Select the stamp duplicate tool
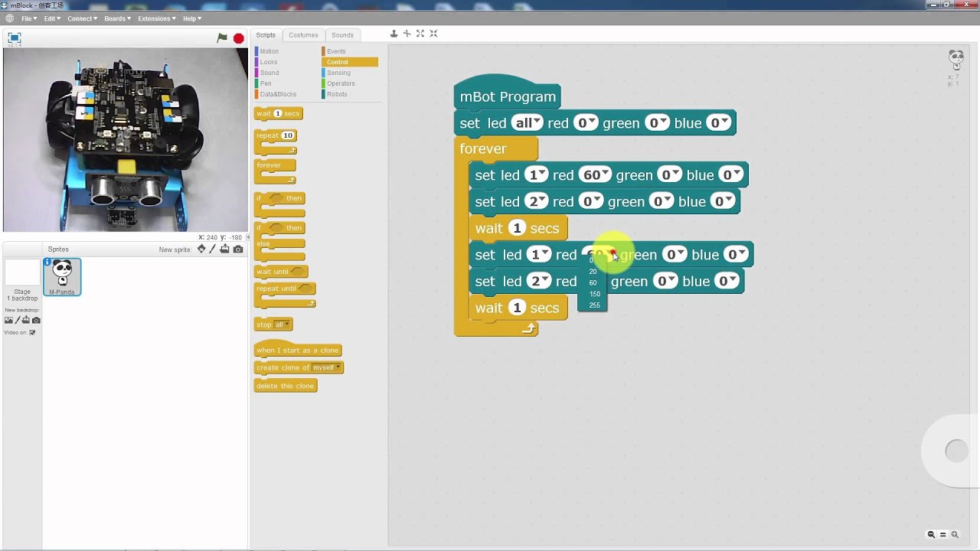This screenshot has height=551, width=980. (x=394, y=34)
